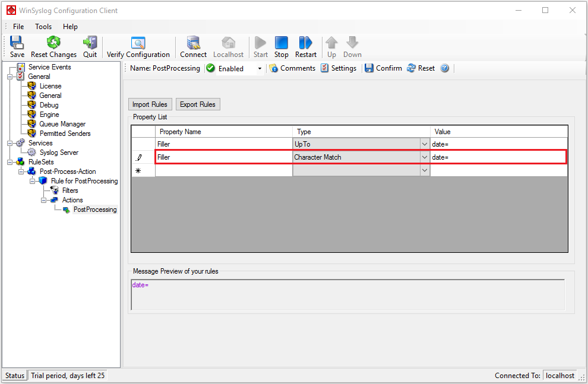Move item with the Up arrow
The height and width of the screenshot is (384, 588).
click(331, 43)
